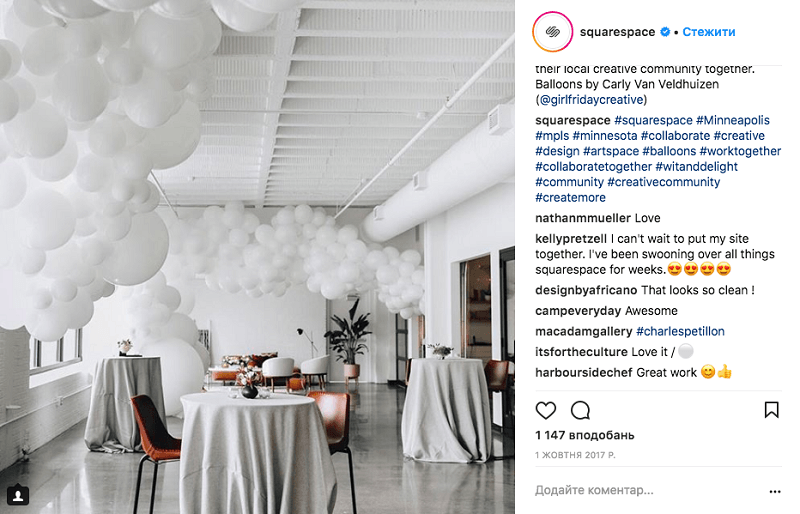Like the post with the heart icon
The height and width of the screenshot is (514, 800).
pyautogui.click(x=545, y=410)
